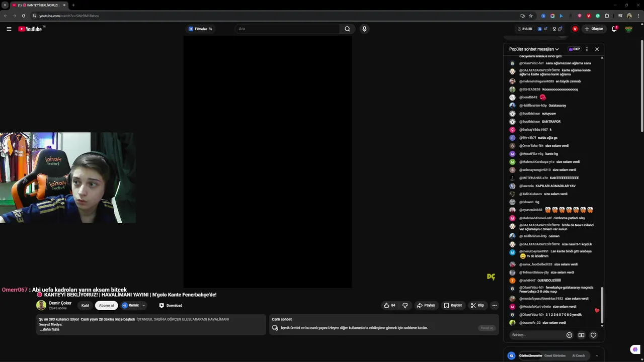This screenshot has width=644, height=362.
Task: Open the YouTube hamburger guide menu
Action: [x=9, y=29]
